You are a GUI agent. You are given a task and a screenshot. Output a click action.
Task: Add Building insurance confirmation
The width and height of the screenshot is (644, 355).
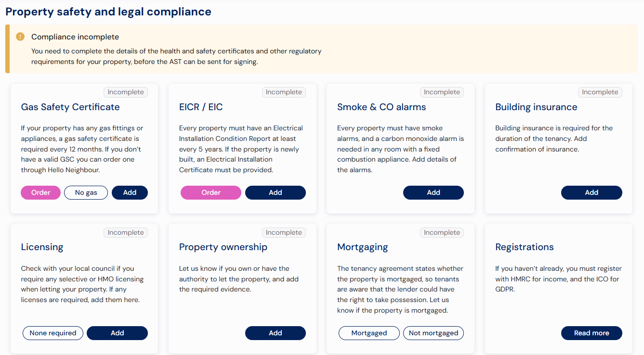tap(591, 192)
